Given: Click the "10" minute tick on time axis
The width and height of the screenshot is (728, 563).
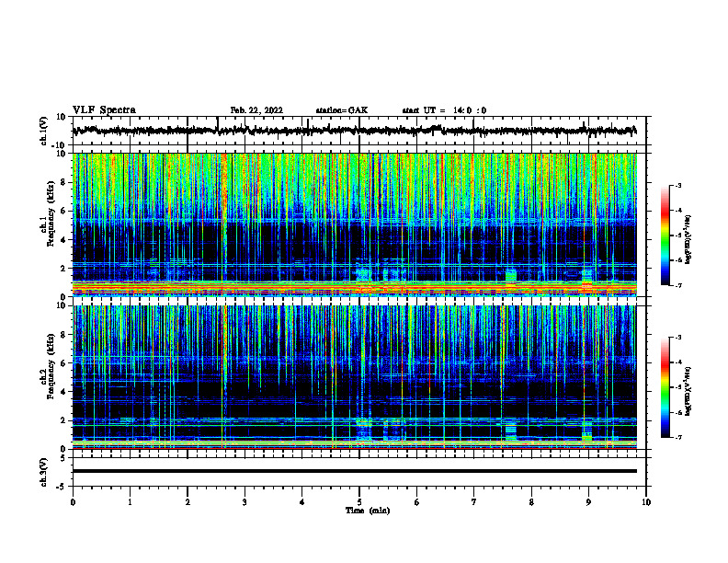Looking at the screenshot, I should (646, 502).
